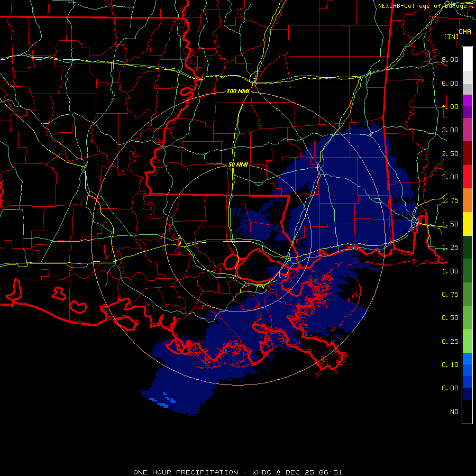Click the dark red legend swatch beside 2.50
This screenshot has height=476, width=476.
click(467, 153)
